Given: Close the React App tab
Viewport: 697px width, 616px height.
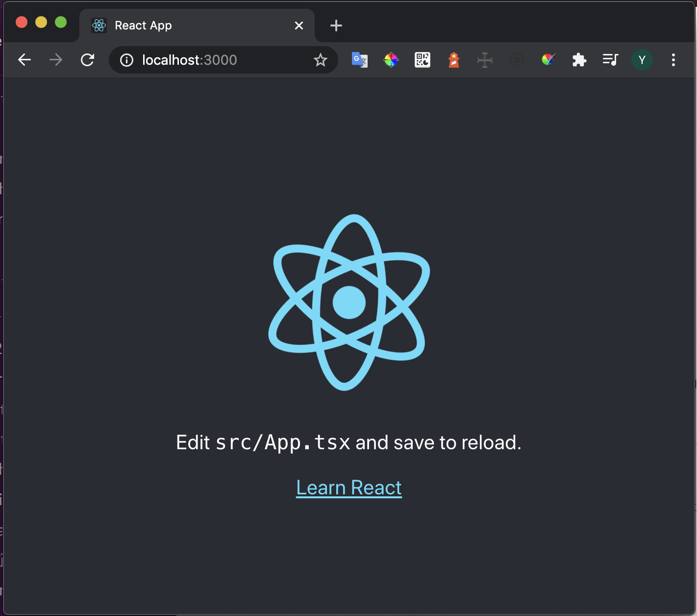Looking at the screenshot, I should [x=299, y=26].
